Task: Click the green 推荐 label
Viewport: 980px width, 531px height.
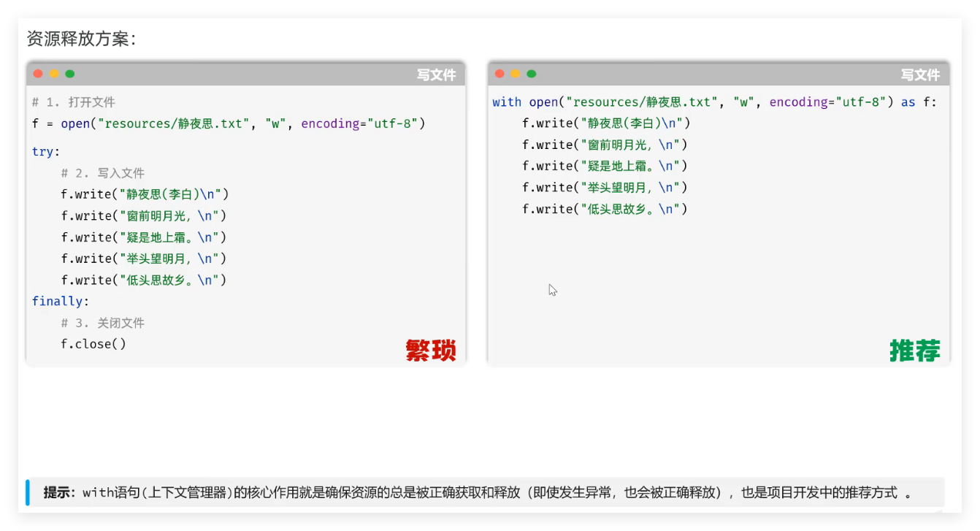Action: point(915,351)
